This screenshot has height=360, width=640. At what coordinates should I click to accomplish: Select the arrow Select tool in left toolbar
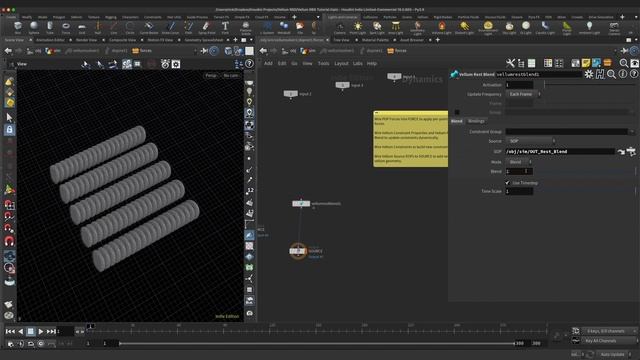pyautogui.click(x=9, y=118)
